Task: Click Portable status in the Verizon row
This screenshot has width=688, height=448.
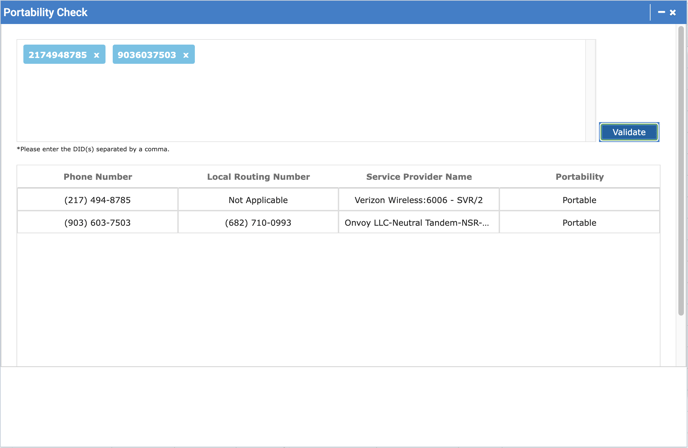Action: [579, 200]
